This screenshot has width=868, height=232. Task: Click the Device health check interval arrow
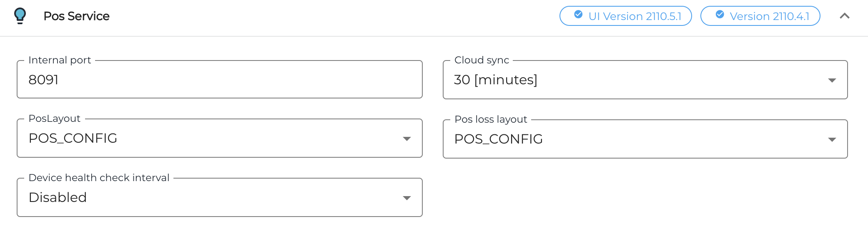click(407, 198)
